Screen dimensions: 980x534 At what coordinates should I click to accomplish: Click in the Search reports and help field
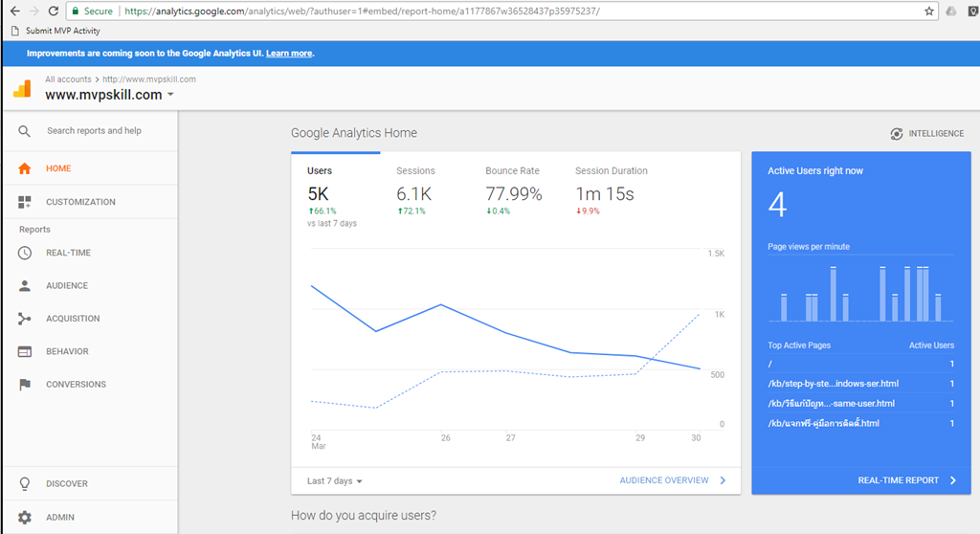pyautogui.click(x=95, y=131)
